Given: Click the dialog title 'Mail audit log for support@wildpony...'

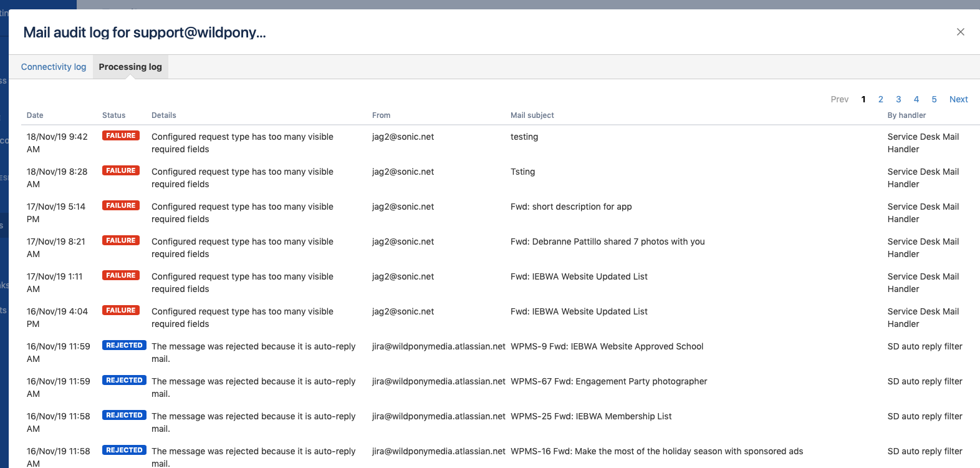Looking at the screenshot, I should pos(145,32).
